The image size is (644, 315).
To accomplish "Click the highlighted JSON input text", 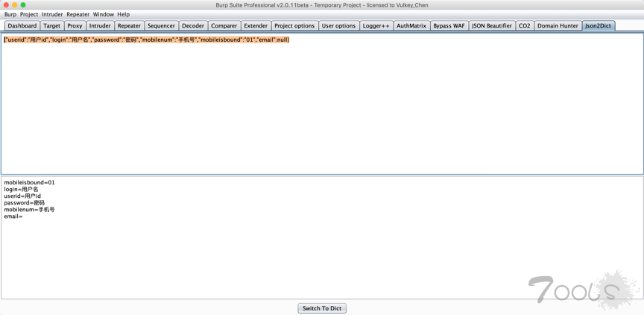I will pos(147,40).
